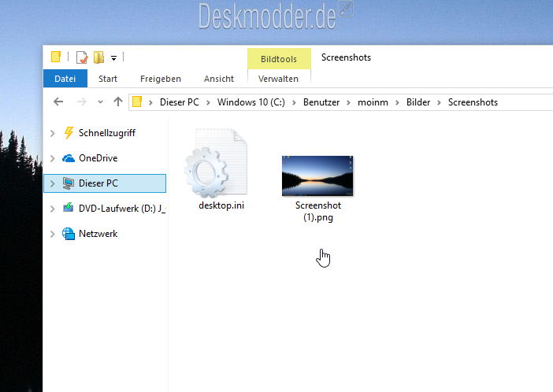Screen dimensions: 553x392
Task: Select the Screenshot (1).png thumbnail
Action: coord(317,176)
